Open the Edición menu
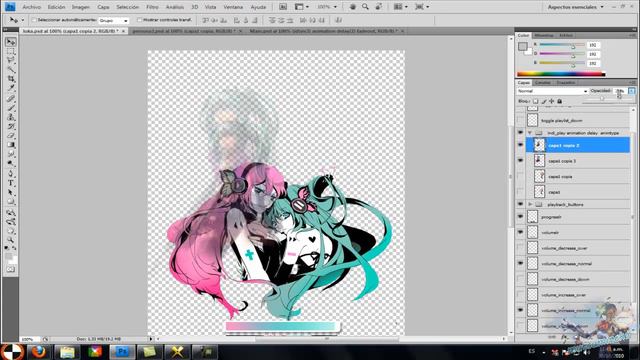This screenshot has height=360, width=640. point(56,7)
